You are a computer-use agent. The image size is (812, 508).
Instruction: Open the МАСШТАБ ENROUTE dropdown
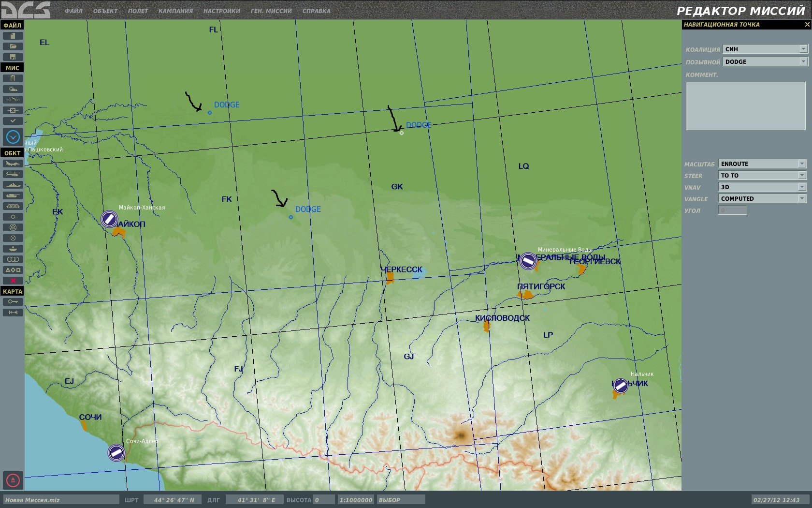click(x=762, y=164)
